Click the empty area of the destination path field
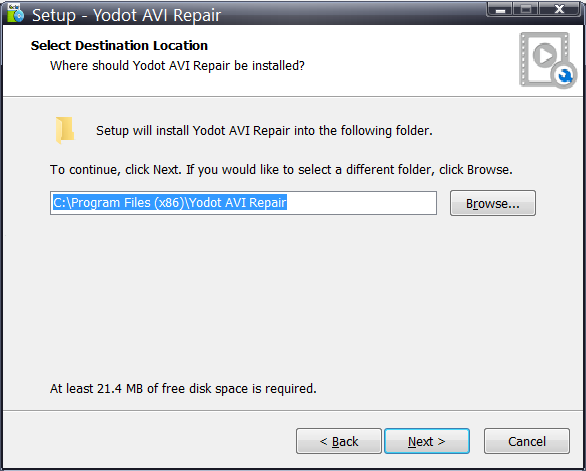The height and width of the screenshot is (471, 586). pyautogui.click(x=361, y=203)
